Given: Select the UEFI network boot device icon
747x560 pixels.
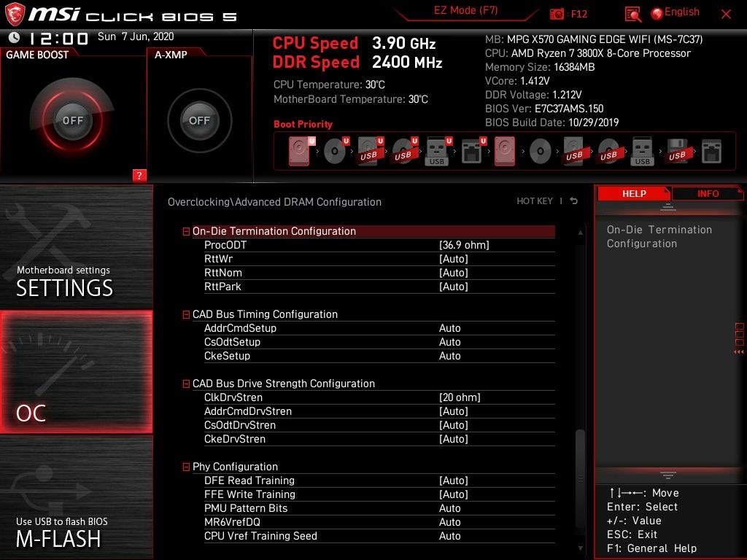Looking at the screenshot, I should (473, 151).
